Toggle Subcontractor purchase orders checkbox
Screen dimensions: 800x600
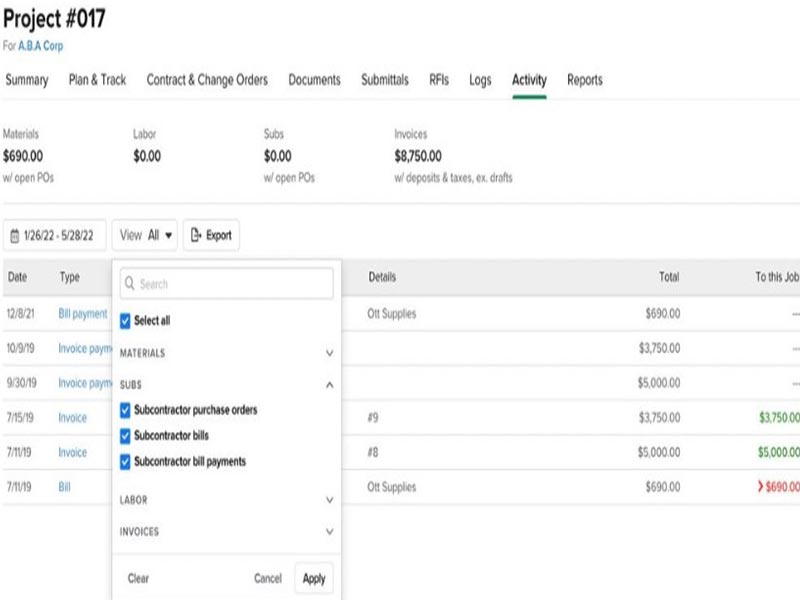[x=125, y=410]
